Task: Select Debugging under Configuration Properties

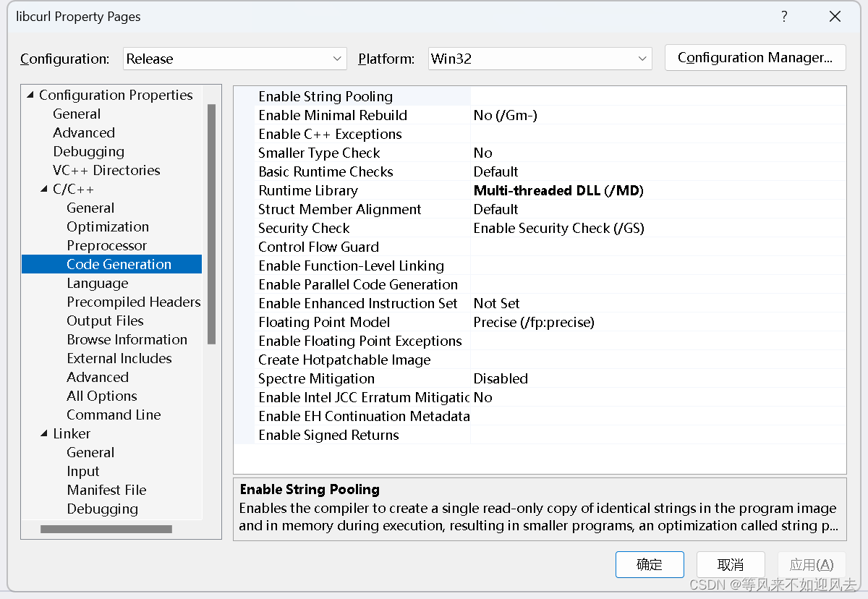Action: (x=88, y=151)
